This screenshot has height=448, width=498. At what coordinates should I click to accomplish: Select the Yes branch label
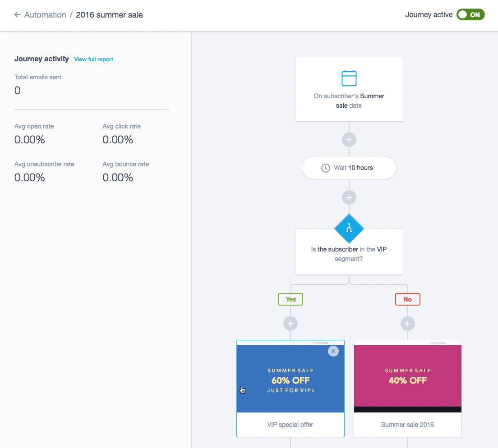click(290, 299)
